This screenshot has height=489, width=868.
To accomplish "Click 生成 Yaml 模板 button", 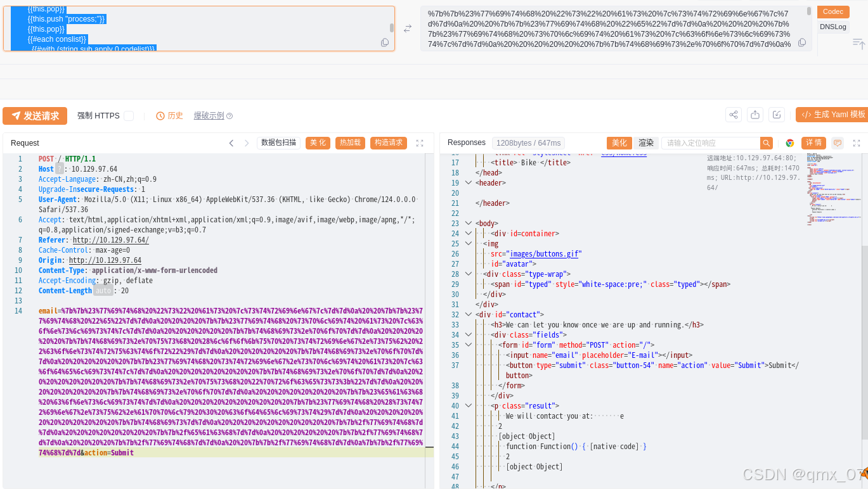I will tap(832, 115).
